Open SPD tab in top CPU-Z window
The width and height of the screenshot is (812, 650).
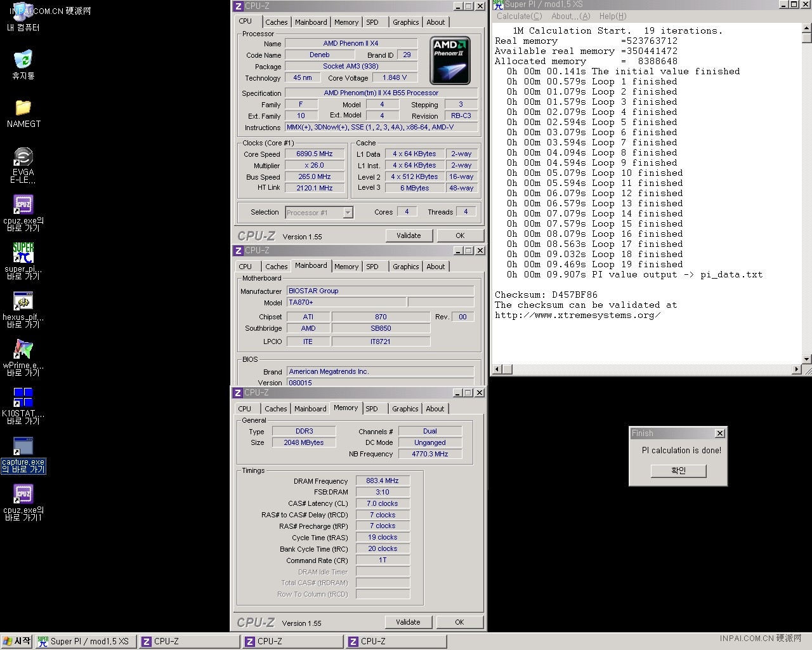372,22
